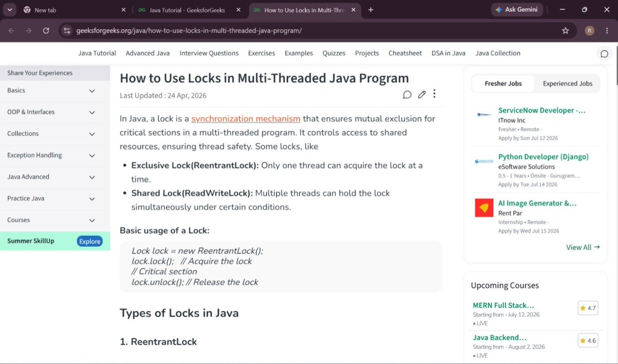The image size is (618, 364).
Task: Open Advanced Java in the top navigation
Action: 148,53
